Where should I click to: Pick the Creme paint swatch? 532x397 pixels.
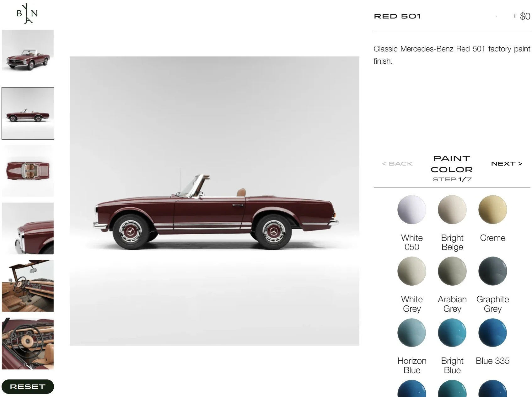[492, 209]
